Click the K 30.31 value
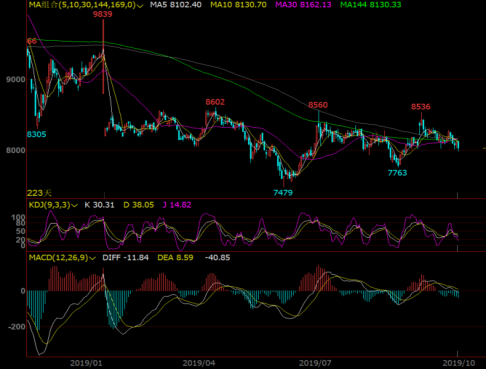Image resolution: width=487 pixels, height=370 pixels. click(99, 205)
